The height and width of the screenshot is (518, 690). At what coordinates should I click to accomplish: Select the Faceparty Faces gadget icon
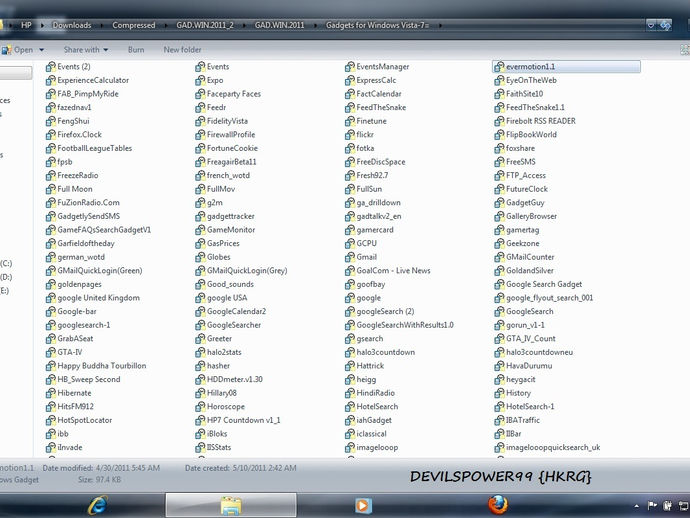pos(200,94)
